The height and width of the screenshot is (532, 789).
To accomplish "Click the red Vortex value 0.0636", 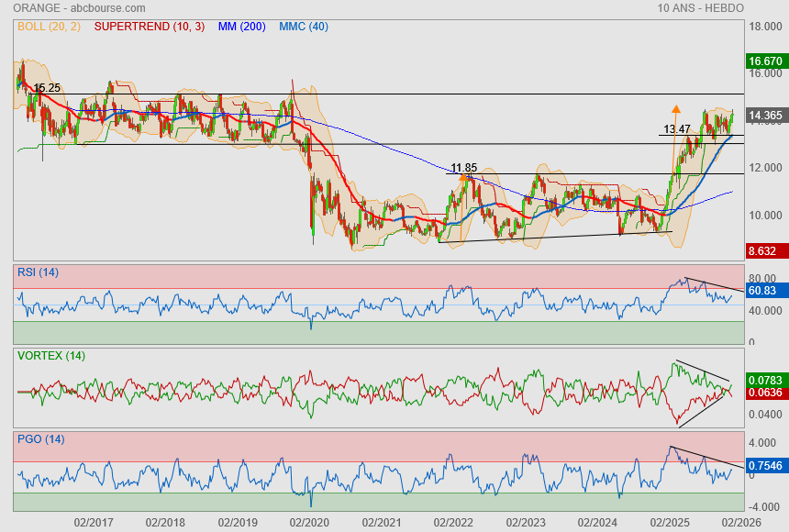I will point(765,393).
